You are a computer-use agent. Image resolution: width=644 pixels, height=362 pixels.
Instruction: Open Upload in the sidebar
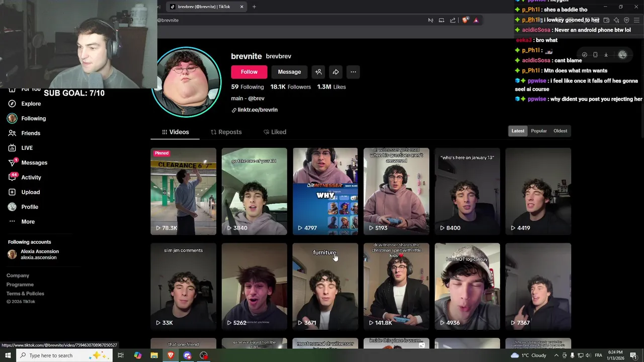click(x=24, y=192)
